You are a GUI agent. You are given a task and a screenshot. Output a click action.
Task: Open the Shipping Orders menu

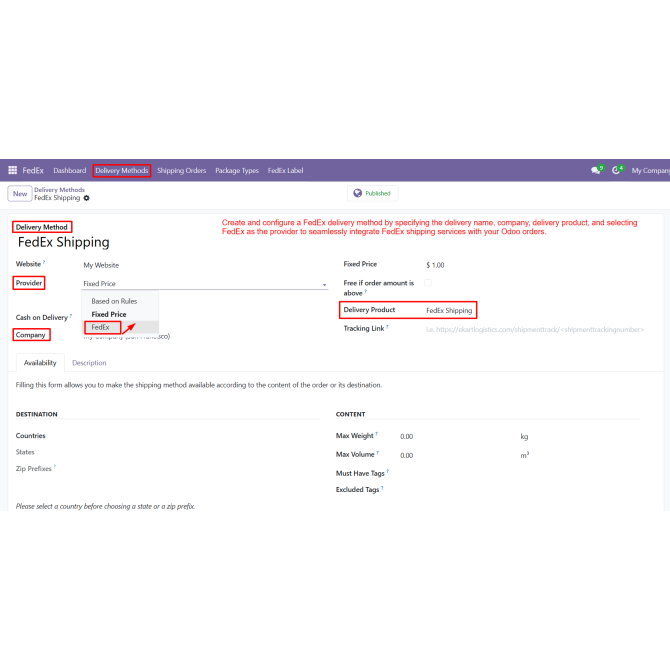[182, 170]
